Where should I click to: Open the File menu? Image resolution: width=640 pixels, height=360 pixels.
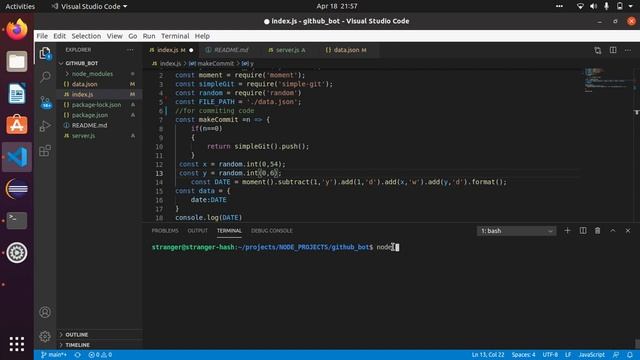point(42,36)
